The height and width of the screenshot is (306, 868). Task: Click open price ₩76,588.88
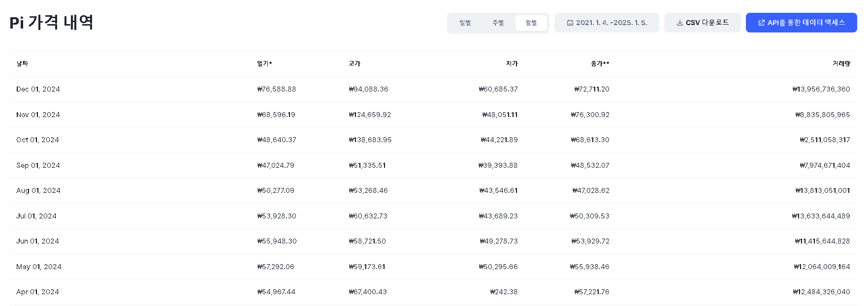tap(277, 89)
